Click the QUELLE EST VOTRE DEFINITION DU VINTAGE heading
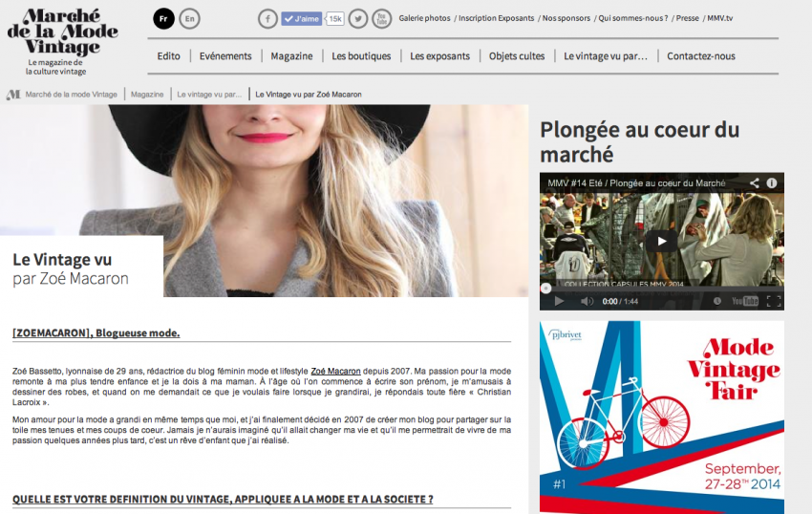 coord(223,500)
